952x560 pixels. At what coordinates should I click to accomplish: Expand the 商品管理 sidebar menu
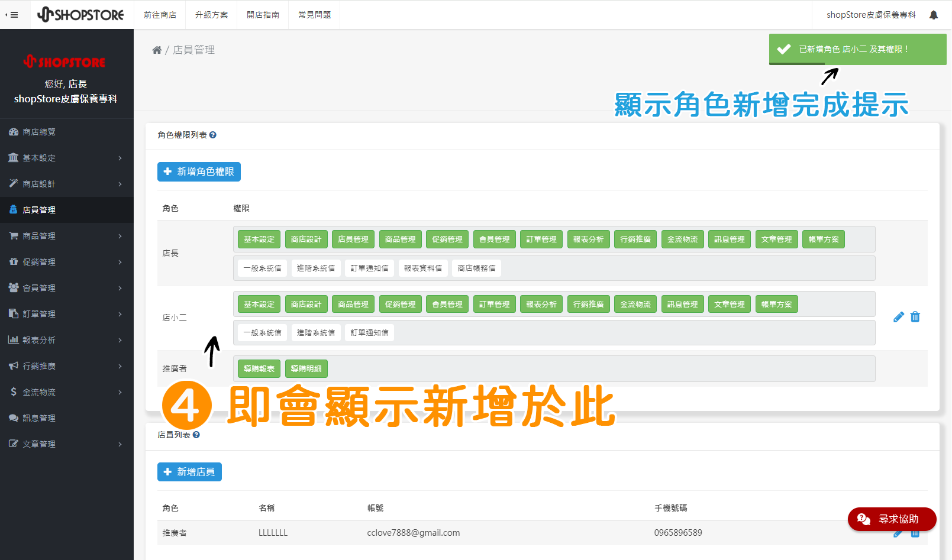pyautogui.click(x=67, y=236)
